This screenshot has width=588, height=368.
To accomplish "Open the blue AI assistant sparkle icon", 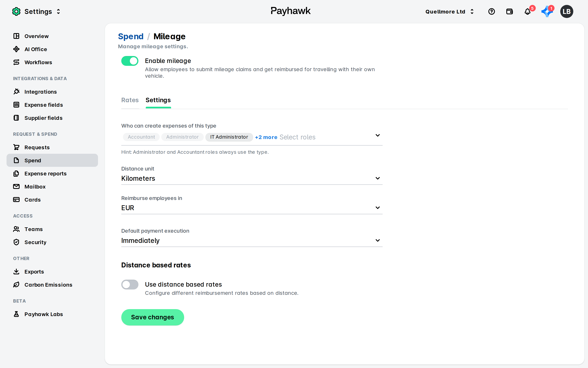I will click(547, 11).
